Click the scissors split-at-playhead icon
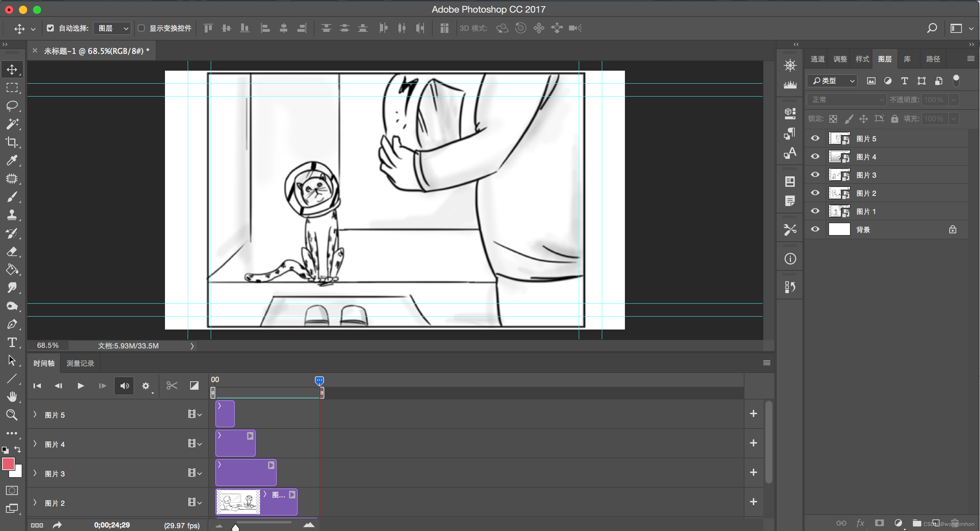Screen dimensions: 980x531 [172, 385]
